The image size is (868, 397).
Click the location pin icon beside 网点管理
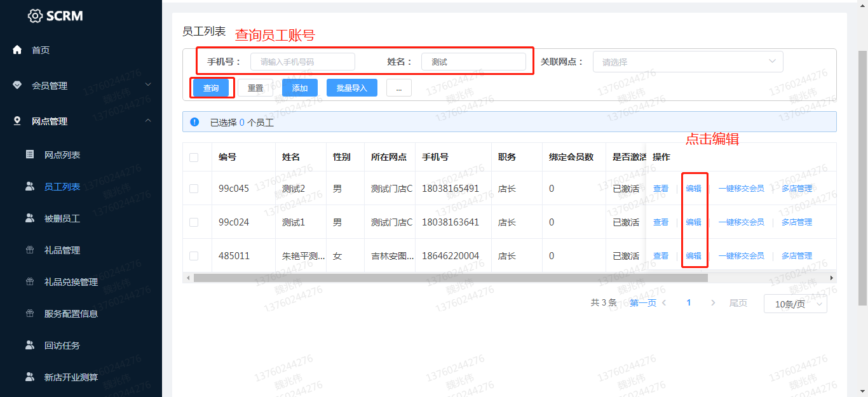click(17, 121)
